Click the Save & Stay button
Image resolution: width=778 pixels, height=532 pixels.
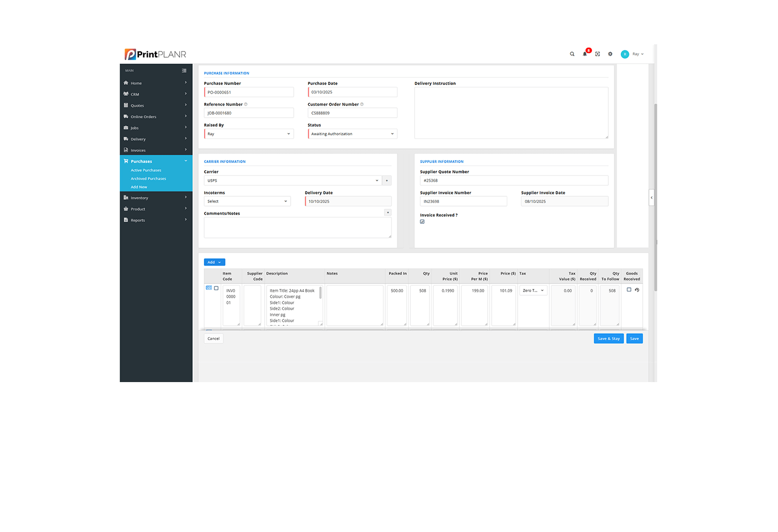(x=608, y=338)
